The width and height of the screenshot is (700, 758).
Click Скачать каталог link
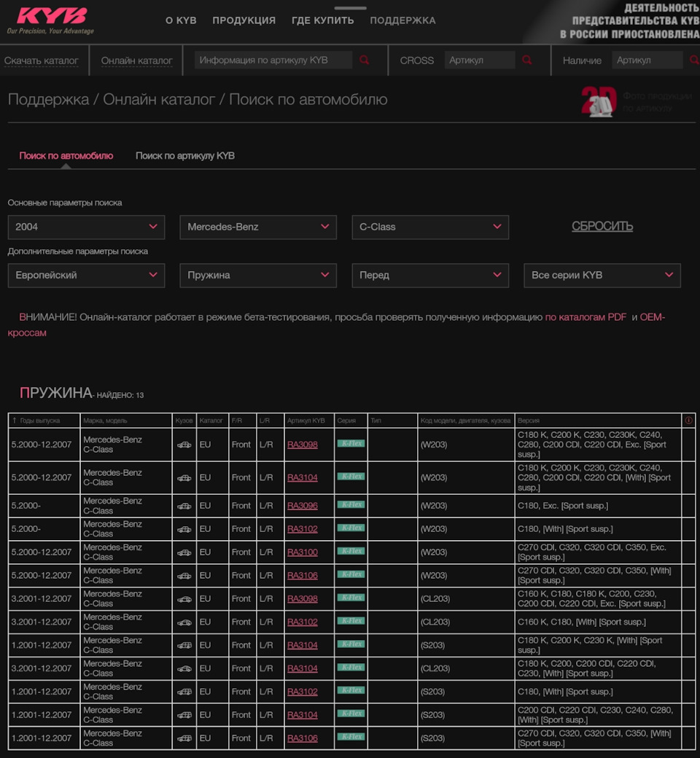[41, 60]
